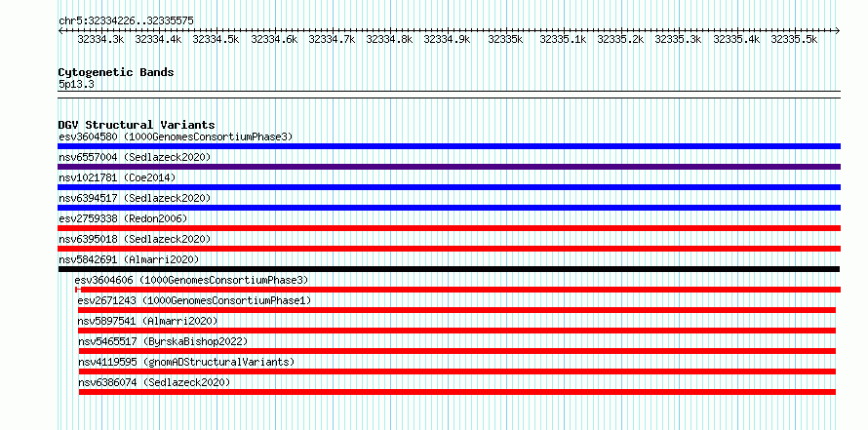Select the black bar under nsv5842691
The height and width of the screenshot is (430, 868).
coord(449,269)
